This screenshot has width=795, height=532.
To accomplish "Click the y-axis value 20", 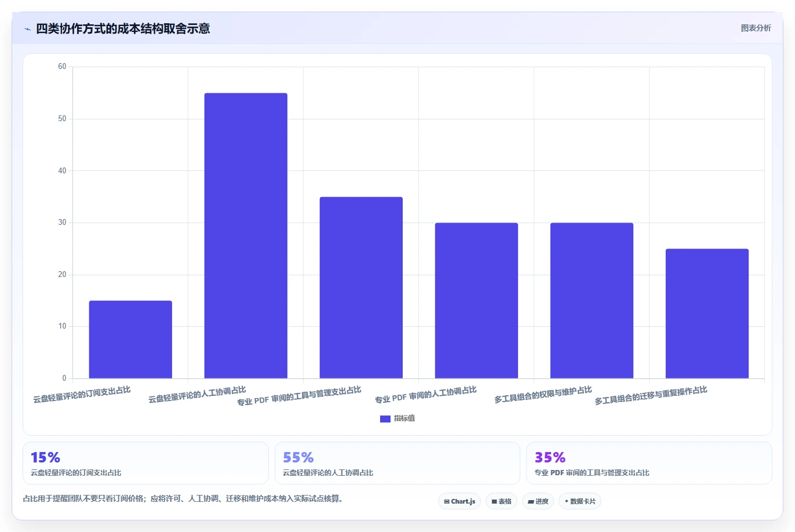I will [62, 275].
